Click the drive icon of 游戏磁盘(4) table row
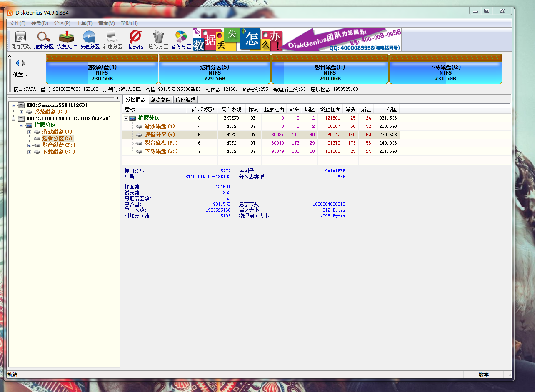This screenshot has width=535, height=392. click(x=139, y=126)
